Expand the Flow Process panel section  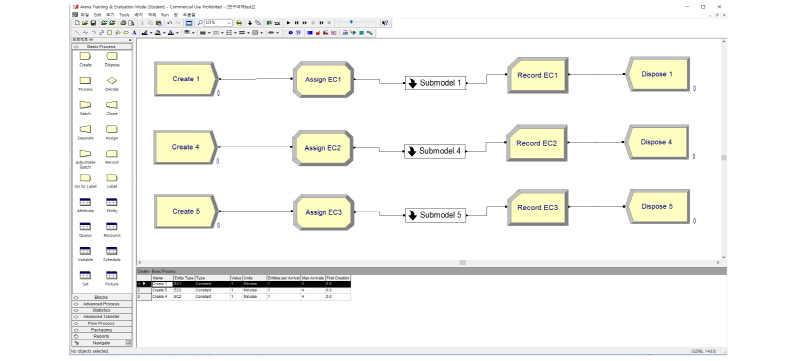(x=102, y=323)
